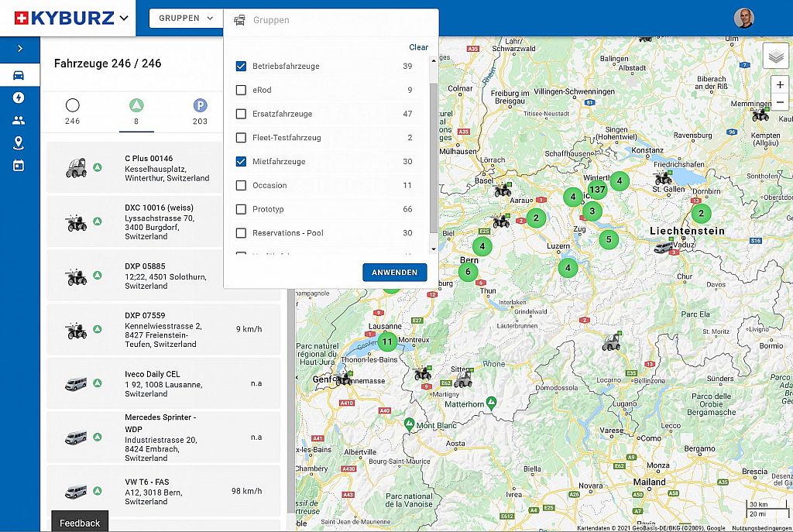Image resolution: width=793 pixels, height=532 pixels.
Task: Enable the eRod group checkbox
Action: click(x=241, y=90)
